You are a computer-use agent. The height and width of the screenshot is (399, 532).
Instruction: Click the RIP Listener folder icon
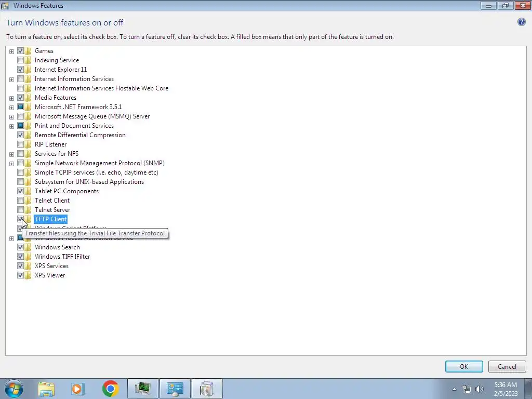(x=28, y=144)
